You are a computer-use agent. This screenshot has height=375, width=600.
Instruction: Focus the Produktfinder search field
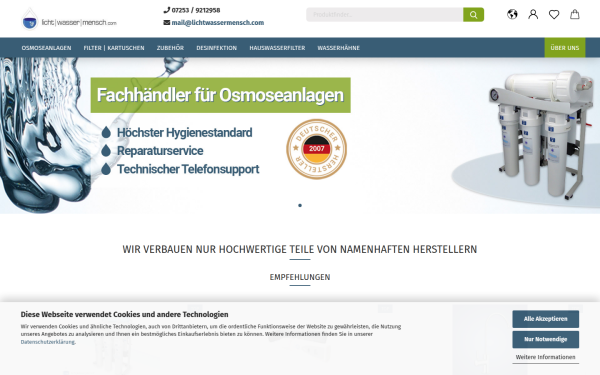pyautogui.click(x=385, y=15)
